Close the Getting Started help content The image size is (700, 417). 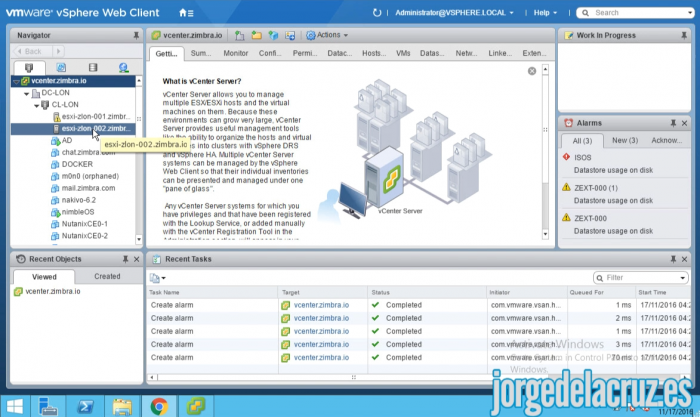click(x=532, y=71)
